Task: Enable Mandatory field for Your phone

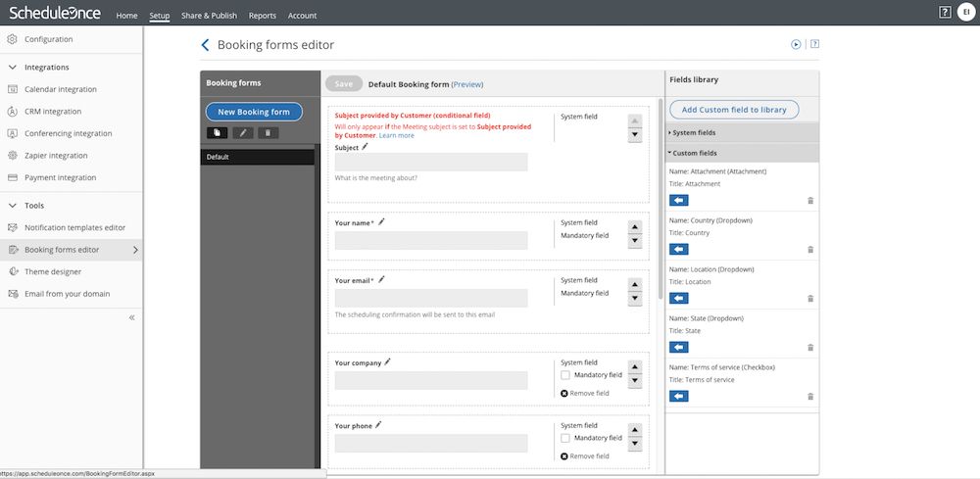Action: pyautogui.click(x=565, y=438)
